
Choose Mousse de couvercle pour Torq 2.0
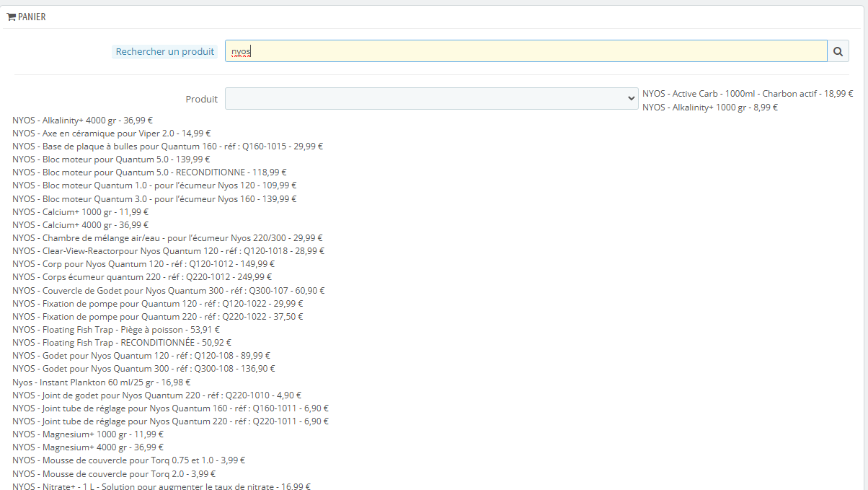[x=114, y=474]
